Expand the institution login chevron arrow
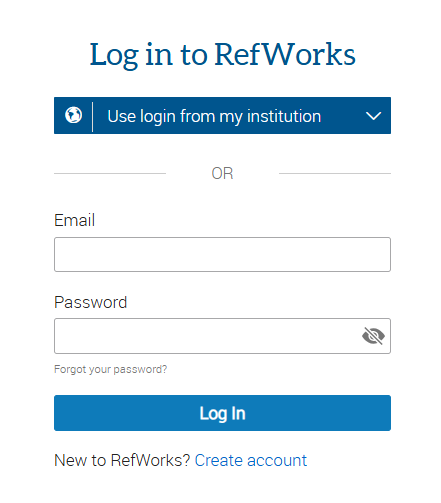Image resolution: width=441 pixels, height=503 pixels. tap(373, 116)
